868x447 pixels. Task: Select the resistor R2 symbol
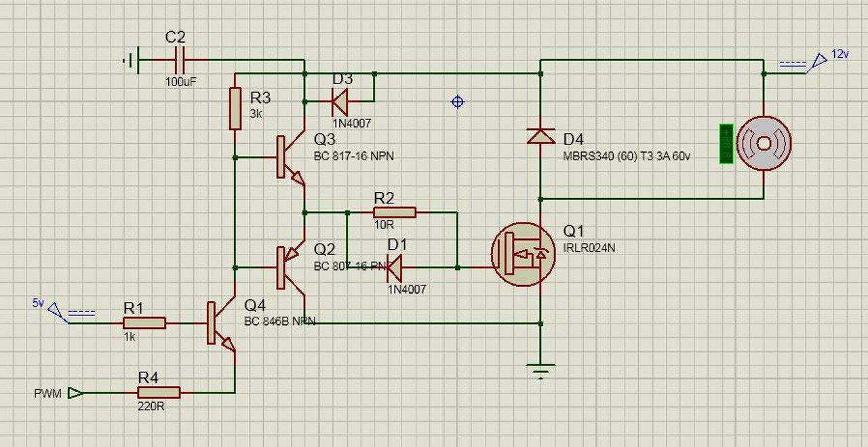[x=395, y=212]
